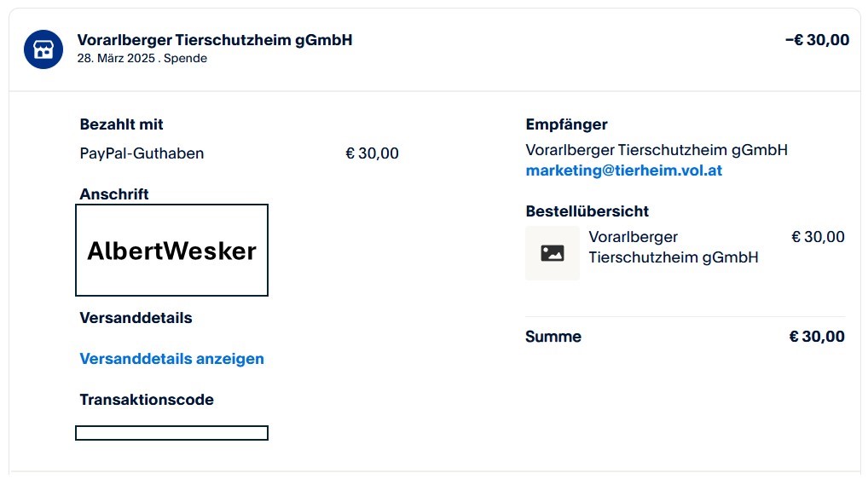Click the Anschrift heading
Screen dimensions: 868x479
point(114,194)
